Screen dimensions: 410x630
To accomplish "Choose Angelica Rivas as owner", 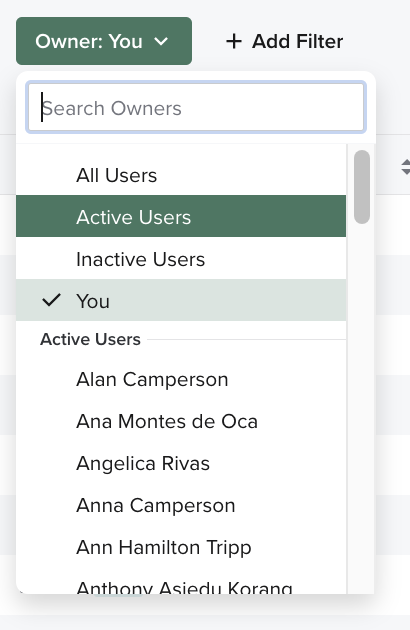I will coord(181,463).
